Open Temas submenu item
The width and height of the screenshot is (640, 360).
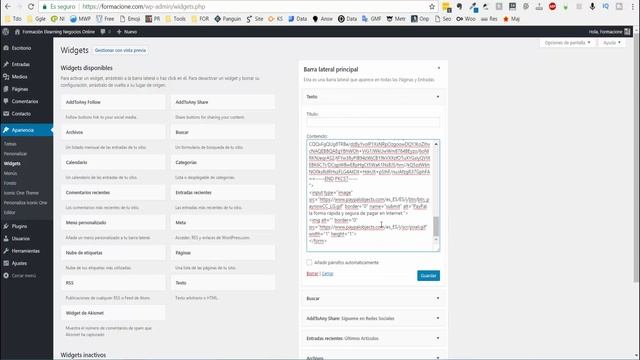[10, 144]
